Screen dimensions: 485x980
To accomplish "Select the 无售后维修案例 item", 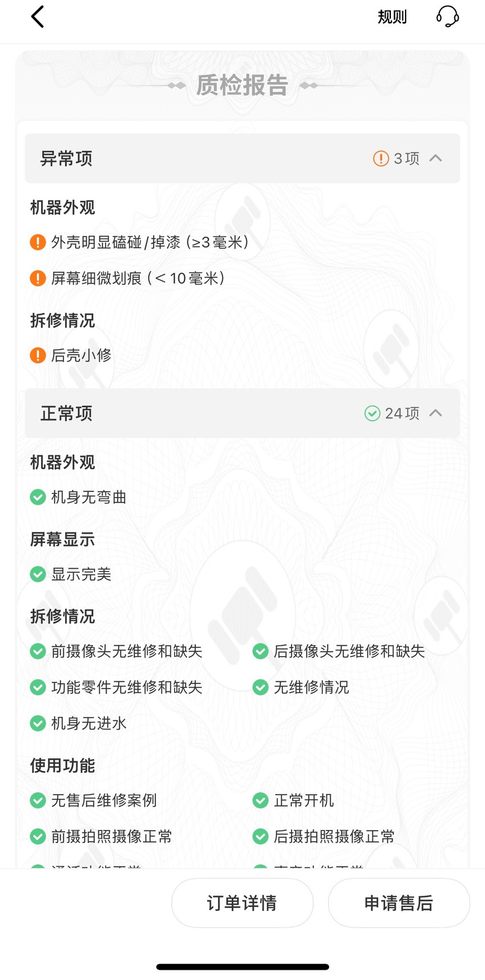I will [x=93, y=801].
